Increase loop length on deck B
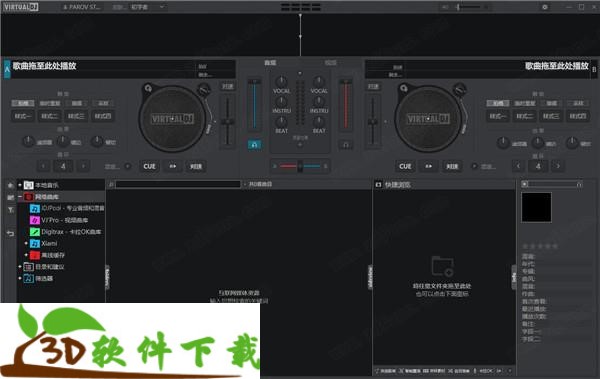Screen dimensions: 600x379 558,166
